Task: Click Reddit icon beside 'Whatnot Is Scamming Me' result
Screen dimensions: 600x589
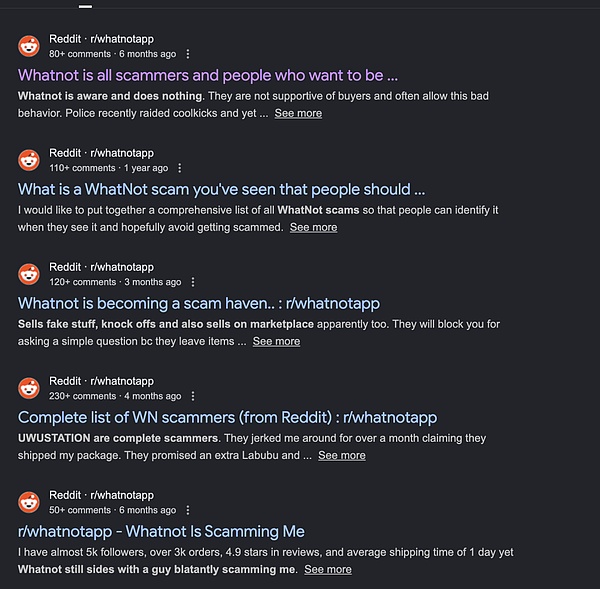Action: pyautogui.click(x=29, y=502)
